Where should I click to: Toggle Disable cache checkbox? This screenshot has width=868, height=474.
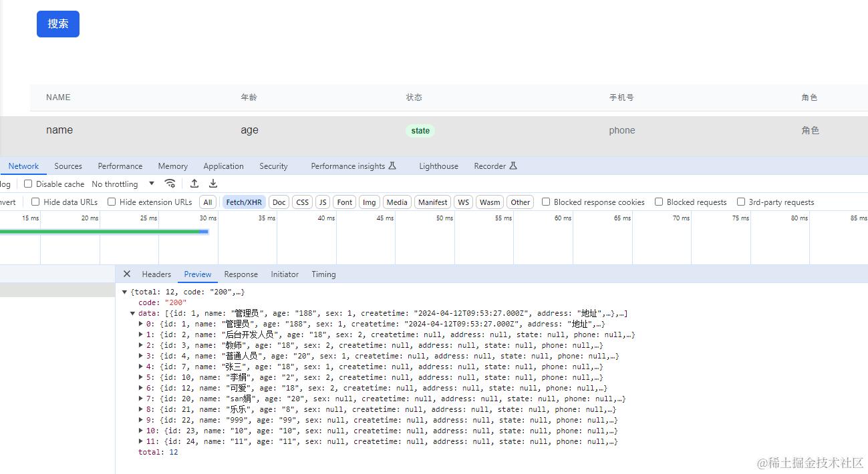(x=28, y=184)
